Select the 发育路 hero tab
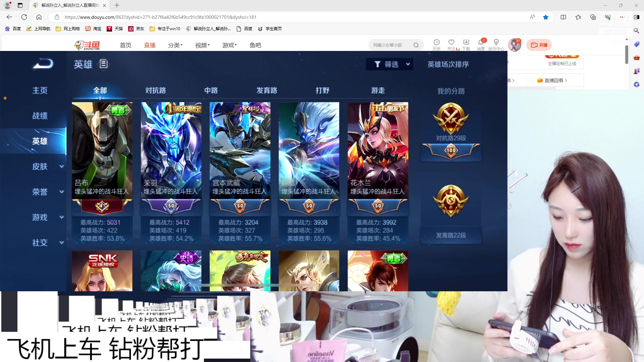The image size is (644, 362). click(267, 90)
